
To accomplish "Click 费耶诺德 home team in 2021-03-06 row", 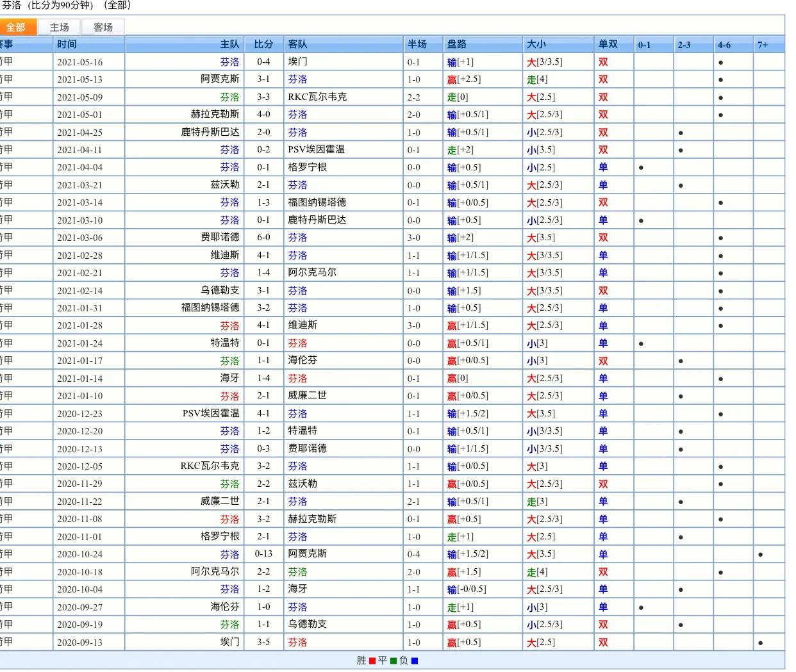I will pyautogui.click(x=220, y=237).
